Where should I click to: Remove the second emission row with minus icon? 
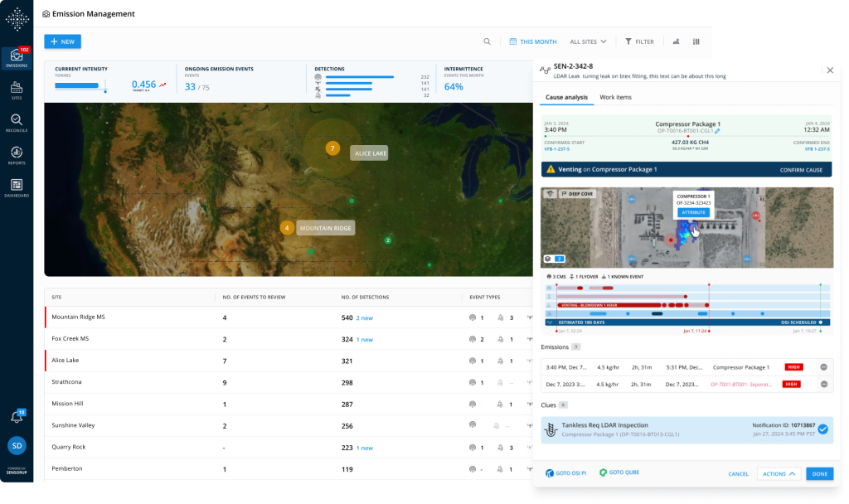pyautogui.click(x=823, y=385)
